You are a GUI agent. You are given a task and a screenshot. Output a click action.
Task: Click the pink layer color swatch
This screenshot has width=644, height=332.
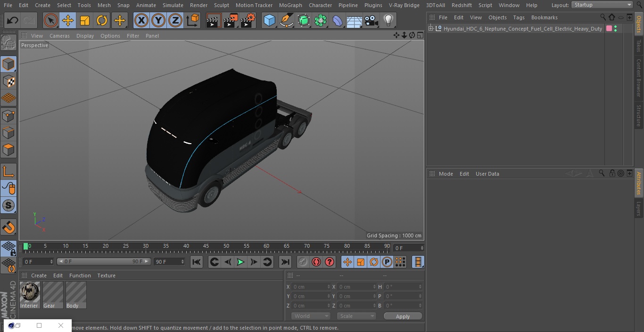click(x=609, y=29)
